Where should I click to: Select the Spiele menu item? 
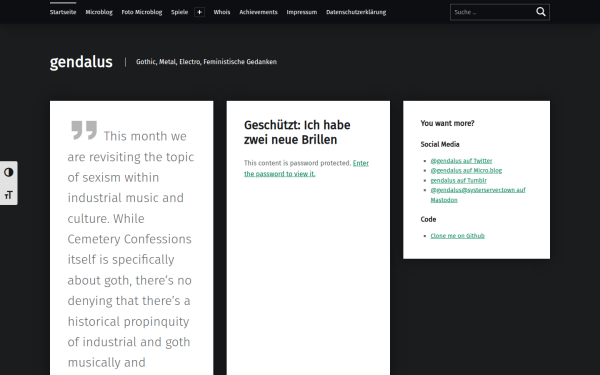pos(179,12)
